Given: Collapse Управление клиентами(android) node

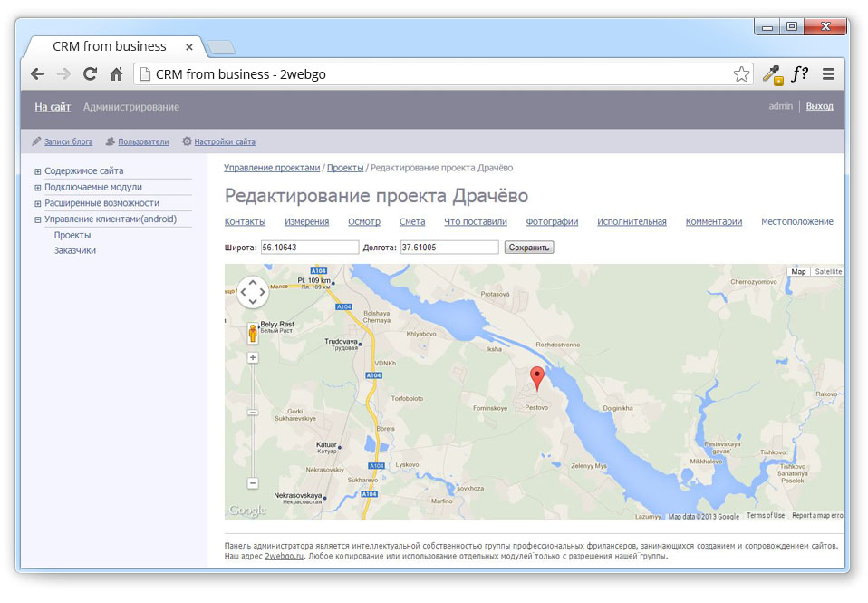Looking at the screenshot, I should point(38,220).
